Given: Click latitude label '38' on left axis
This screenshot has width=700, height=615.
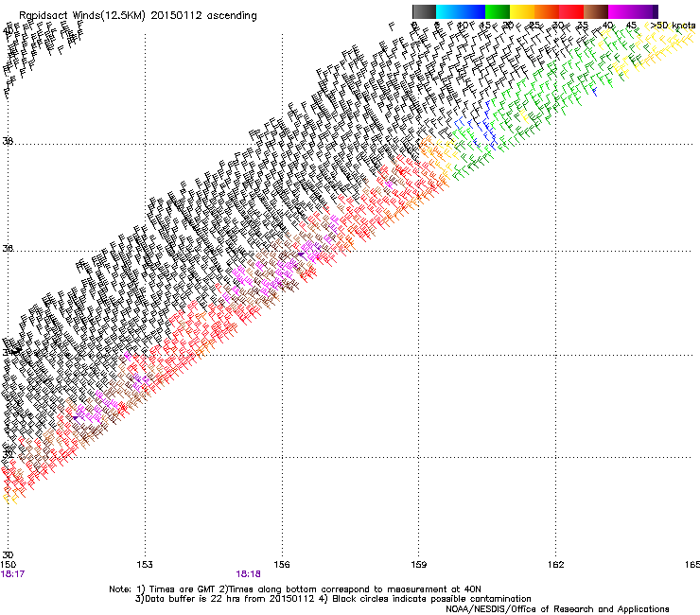Looking at the screenshot, I should (8, 141).
